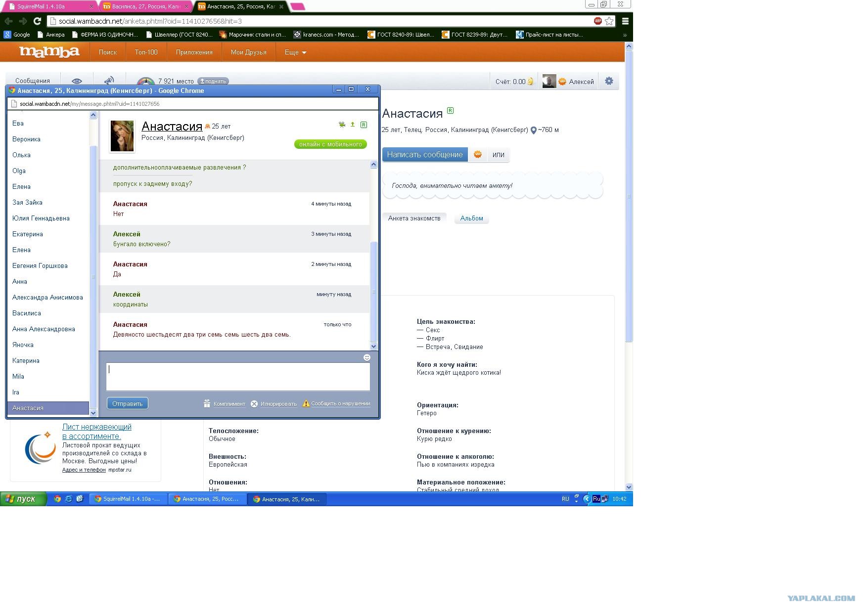Open the smiley emoticon picker
The height and width of the screenshot is (613, 868).
(366, 357)
